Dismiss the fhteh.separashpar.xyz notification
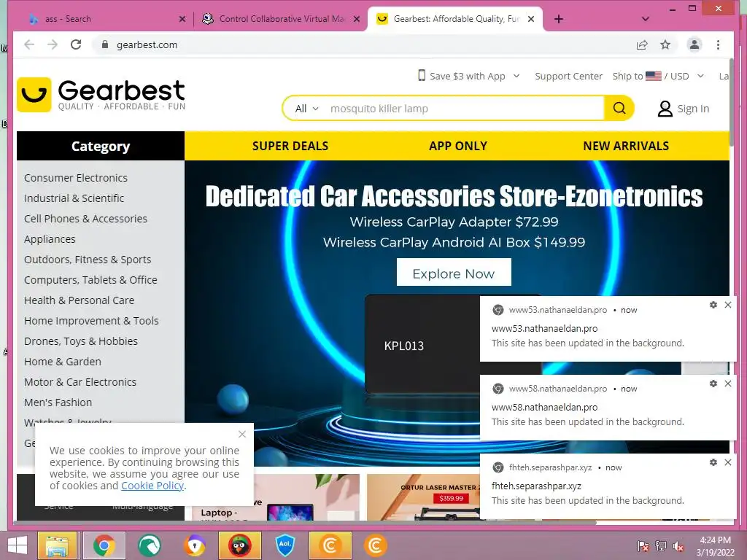The image size is (747, 560). point(728,462)
